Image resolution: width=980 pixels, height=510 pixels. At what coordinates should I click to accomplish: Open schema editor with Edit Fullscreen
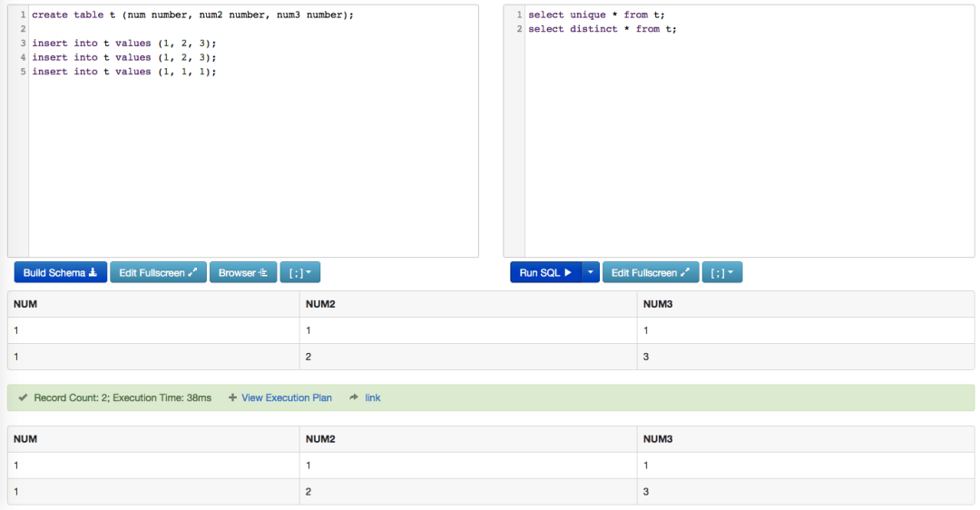[158, 272]
